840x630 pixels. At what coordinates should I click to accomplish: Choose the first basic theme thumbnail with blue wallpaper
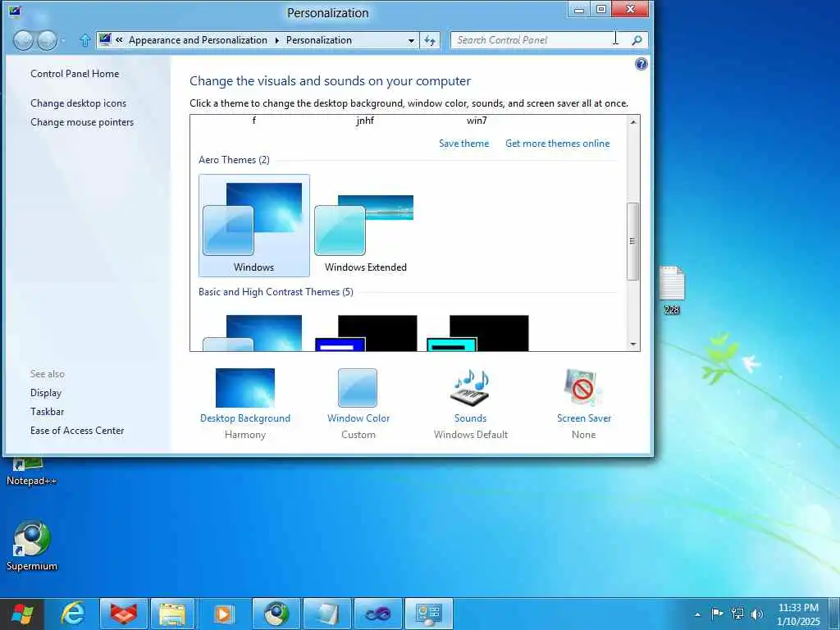click(253, 333)
